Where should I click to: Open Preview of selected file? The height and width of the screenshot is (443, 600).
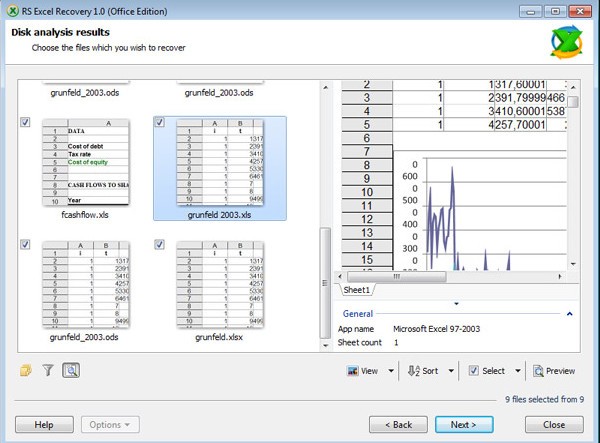pos(554,371)
